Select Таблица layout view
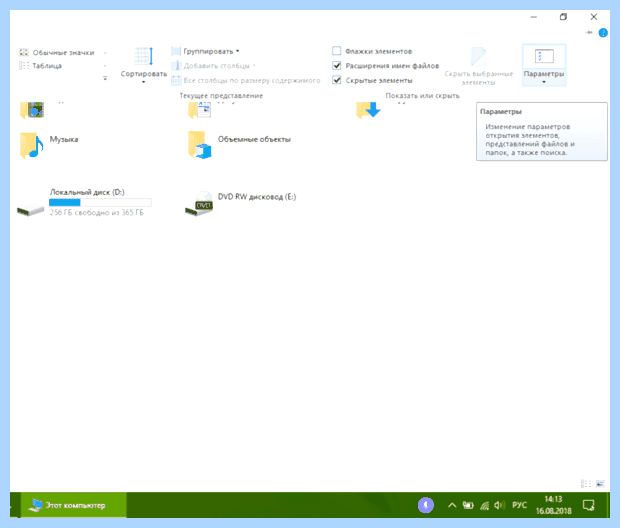The image size is (620, 528). (x=41, y=66)
